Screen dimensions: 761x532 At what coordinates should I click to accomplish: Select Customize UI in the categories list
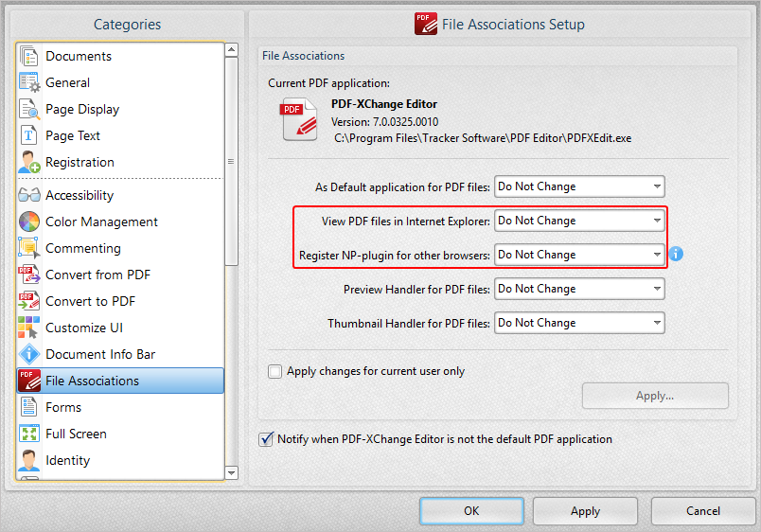coord(84,328)
